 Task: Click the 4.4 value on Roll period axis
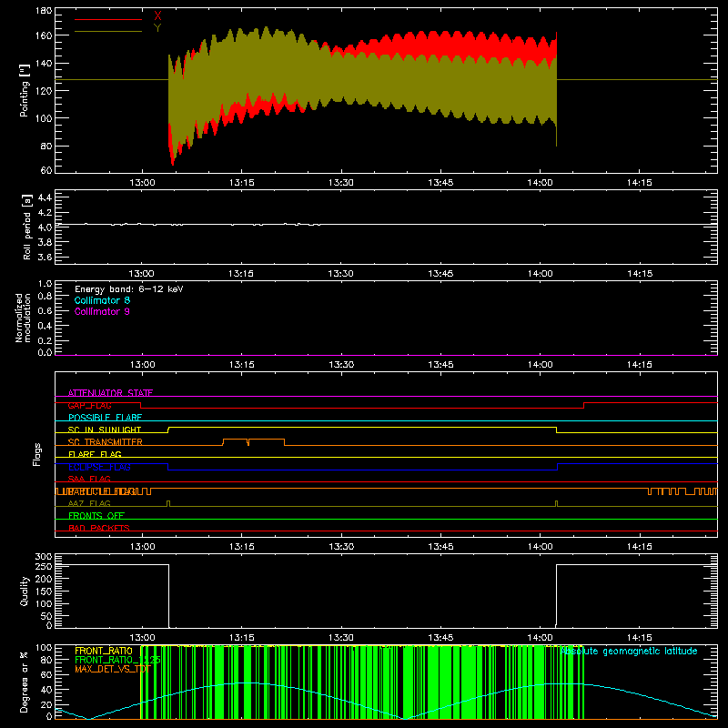45,197
